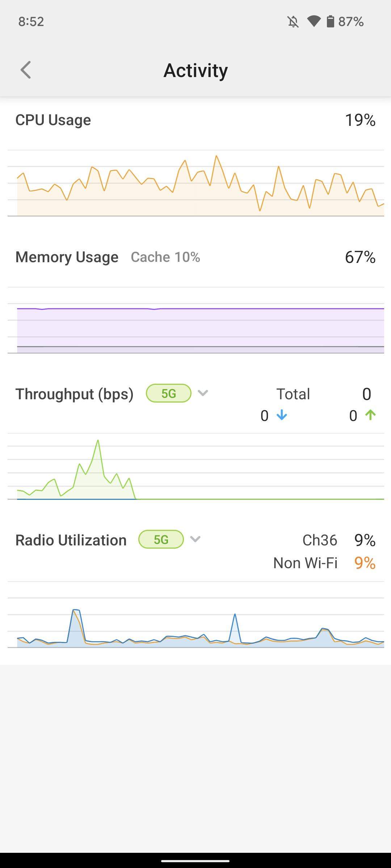Tap the orange Non Wi-Fi 9% value

click(365, 563)
